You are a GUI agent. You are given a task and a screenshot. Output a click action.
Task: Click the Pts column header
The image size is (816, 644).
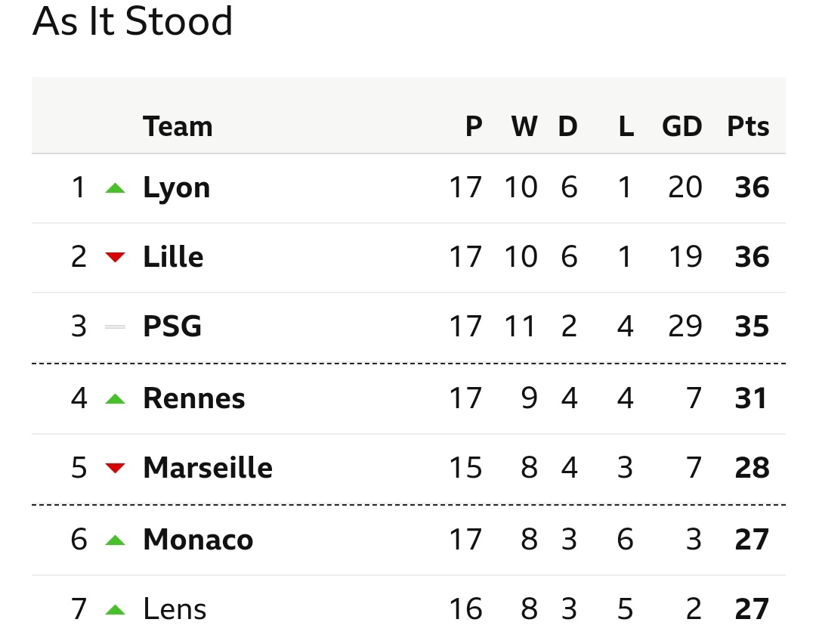pos(748,126)
